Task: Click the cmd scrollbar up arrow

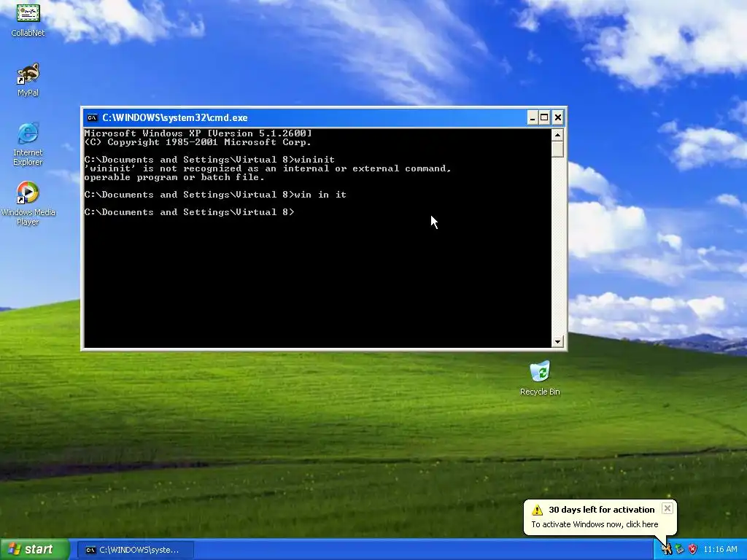Action: tap(557, 135)
